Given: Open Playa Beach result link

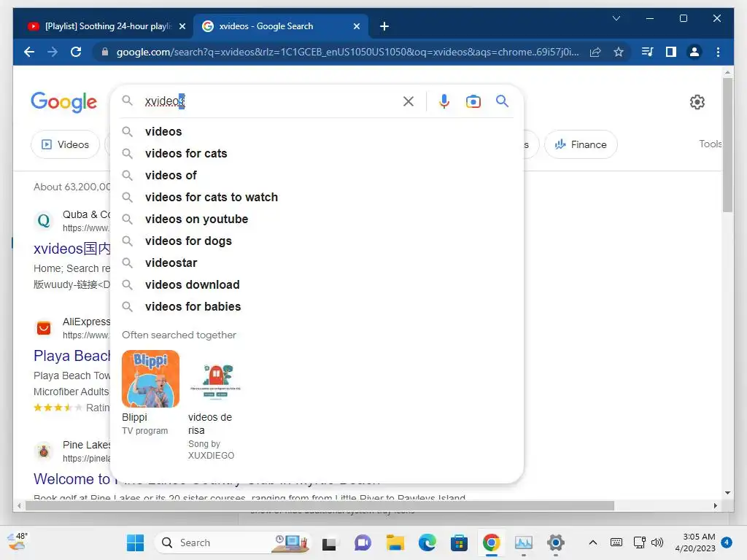Looking at the screenshot, I should [x=72, y=356].
